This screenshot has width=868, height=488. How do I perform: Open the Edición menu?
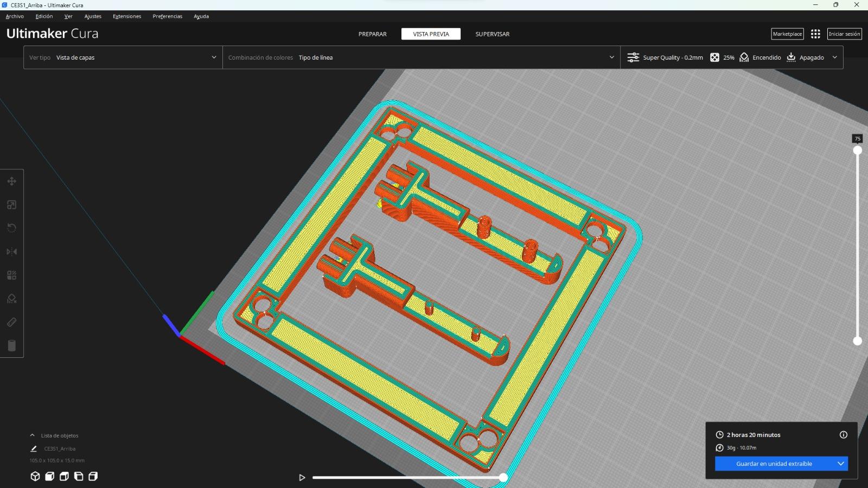pos(44,16)
